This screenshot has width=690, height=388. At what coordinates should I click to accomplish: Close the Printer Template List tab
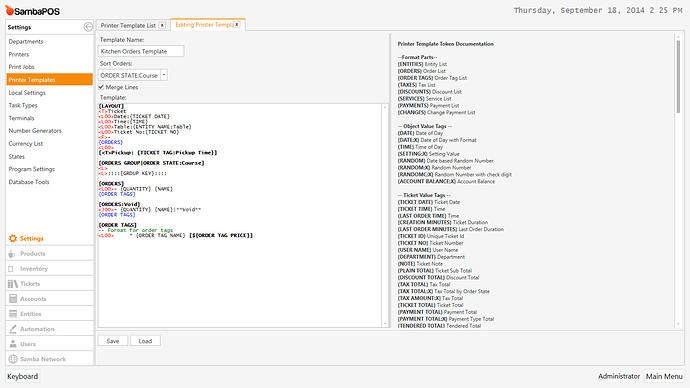tap(162, 26)
